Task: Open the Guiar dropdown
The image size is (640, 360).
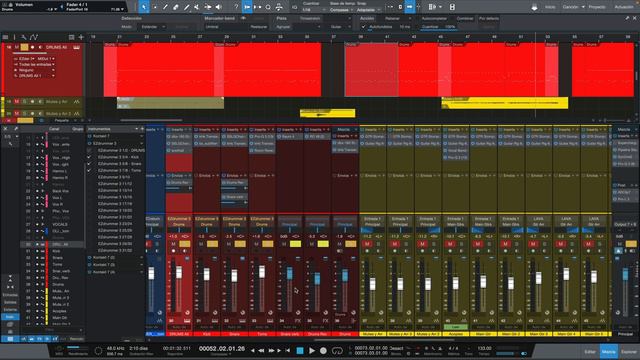Action: coord(340,27)
